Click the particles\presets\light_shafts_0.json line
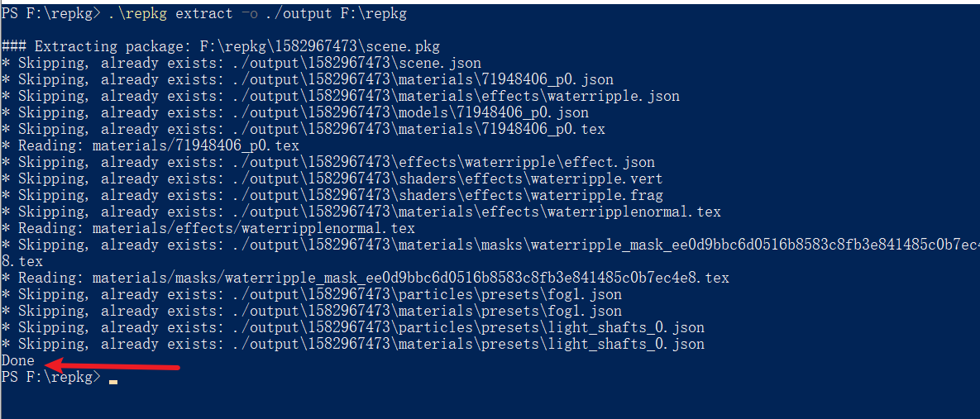The width and height of the screenshot is (980, 419). 352,327
